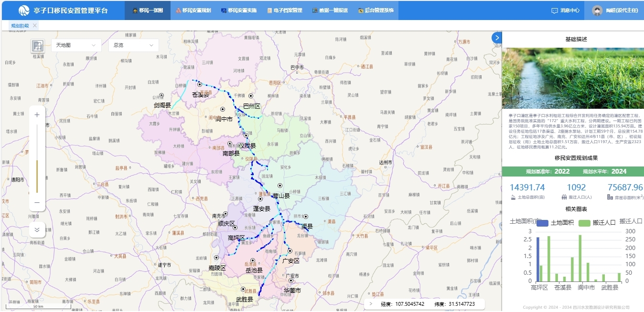Close the 规划阶段 tab
Viewport: 644px width, 312px height.
[x=35, y=26]
